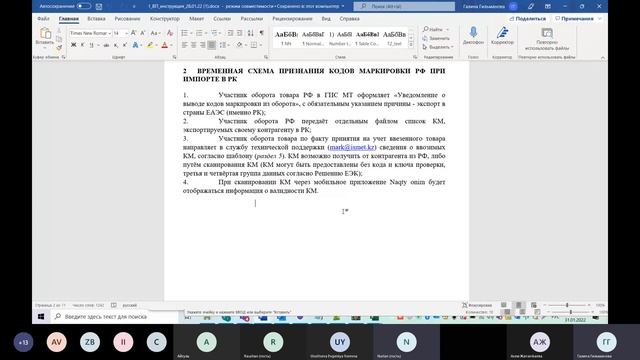Apply Bold (Ж) formatting

click(73, 45)
